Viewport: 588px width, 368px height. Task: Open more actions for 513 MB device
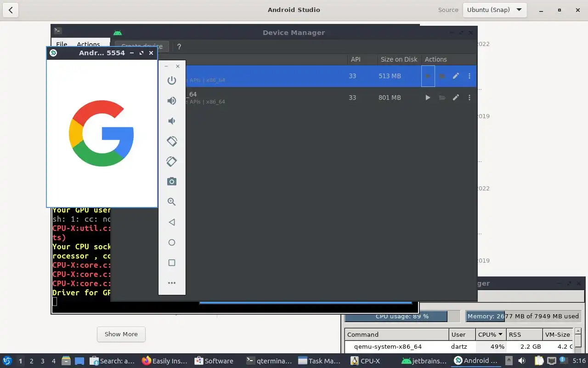pos(469,76)
